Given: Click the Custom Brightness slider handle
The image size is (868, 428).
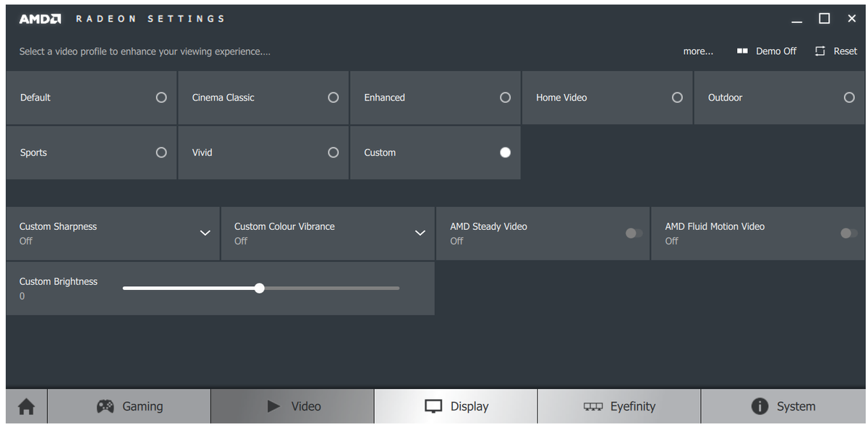Looking at the screenshot, I should click(260, 288).
